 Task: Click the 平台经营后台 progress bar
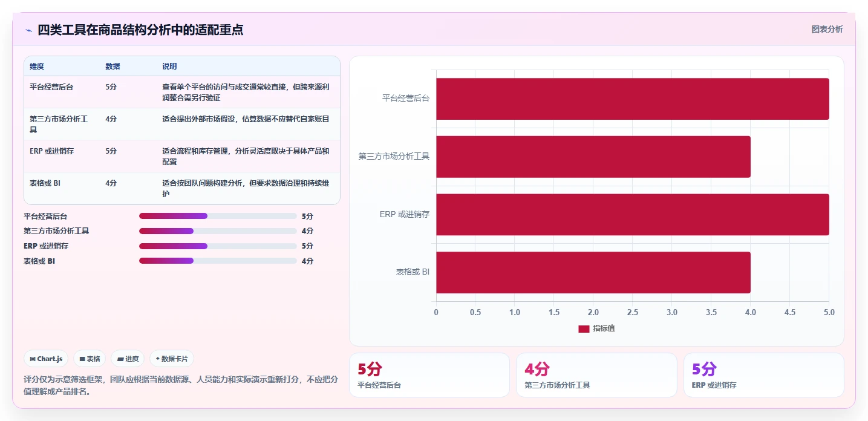pos(218,216)
